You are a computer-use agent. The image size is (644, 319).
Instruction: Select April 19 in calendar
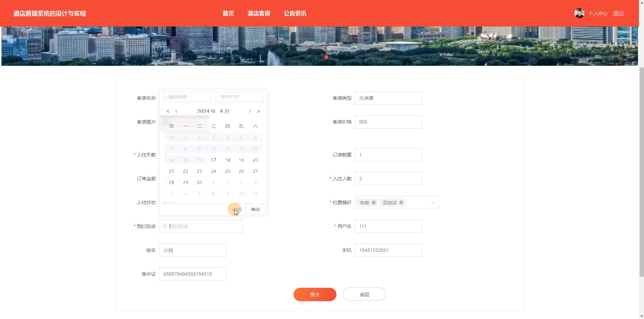(x=241, y=160)
